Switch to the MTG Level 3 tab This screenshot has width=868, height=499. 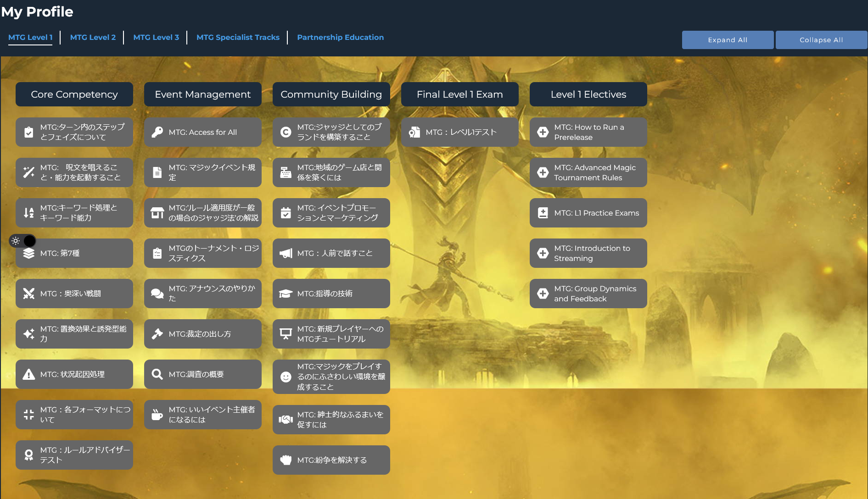156,38
